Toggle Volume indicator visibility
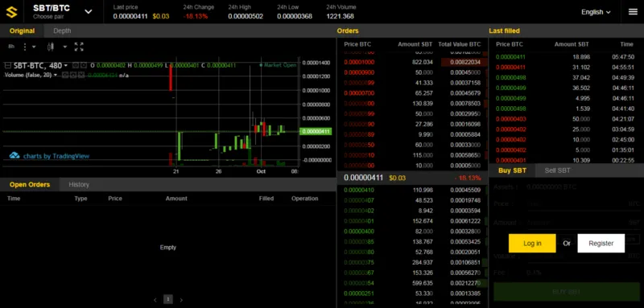The width and height of the screenshot is (644, 308). (x=66, y=75)
